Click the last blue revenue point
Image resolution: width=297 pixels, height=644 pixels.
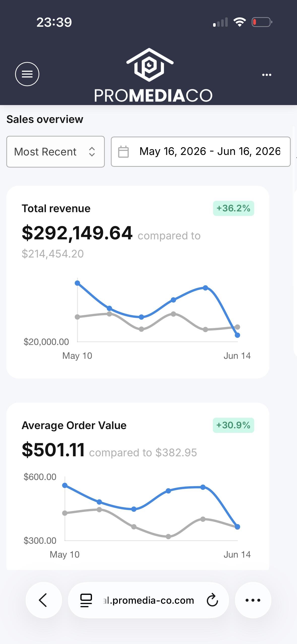click(237, 335)
